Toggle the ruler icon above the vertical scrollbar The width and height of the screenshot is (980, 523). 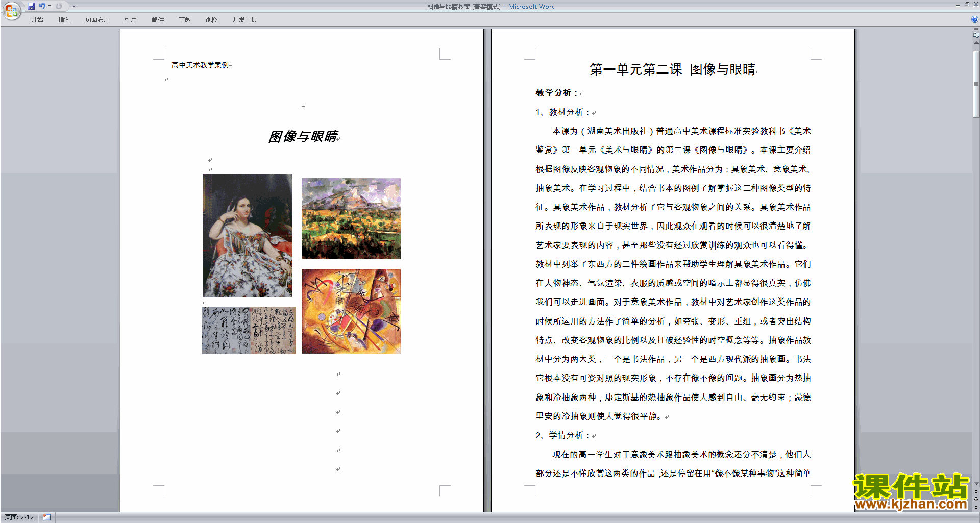tap(976, 34)
